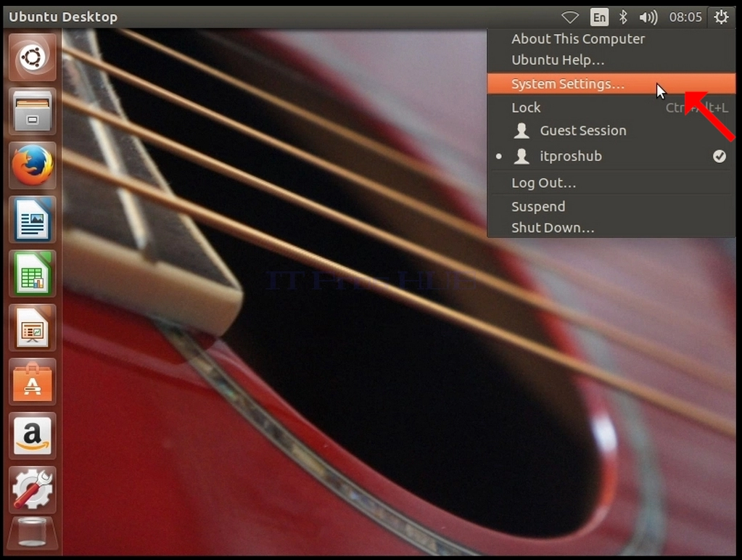This screenshot has width=742, height=560.
Task: Launch LibreOffice Calc spreadsheet
Action: point(32,273)
